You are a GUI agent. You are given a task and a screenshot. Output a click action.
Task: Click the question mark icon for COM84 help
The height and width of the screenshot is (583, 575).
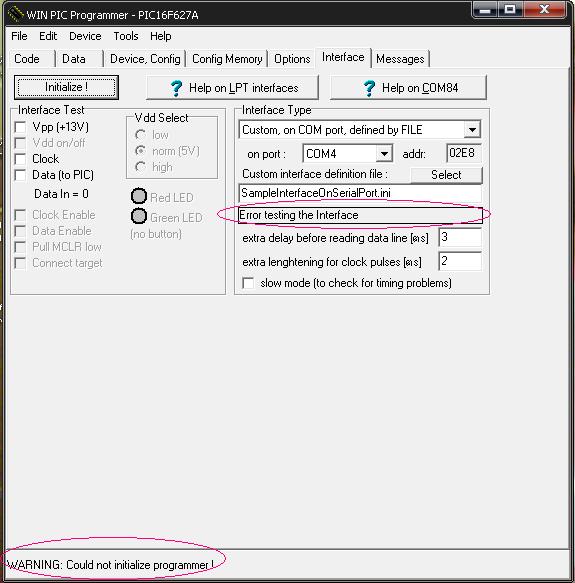tap(369, 88)
